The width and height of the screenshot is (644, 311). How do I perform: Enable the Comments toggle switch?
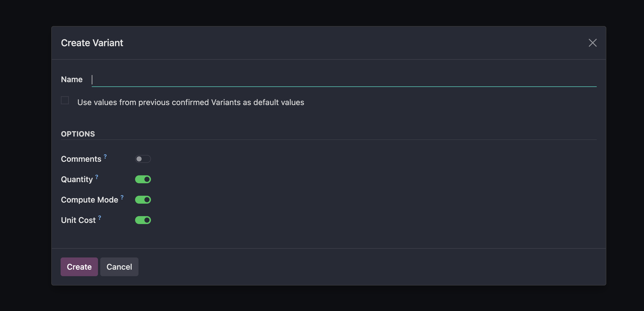143,159
